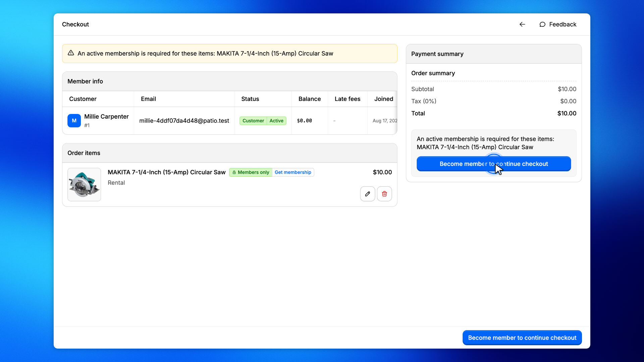Click the Joined column header
Image resolution: width=644 pixels, height=362 pixels.
(384, 99)
